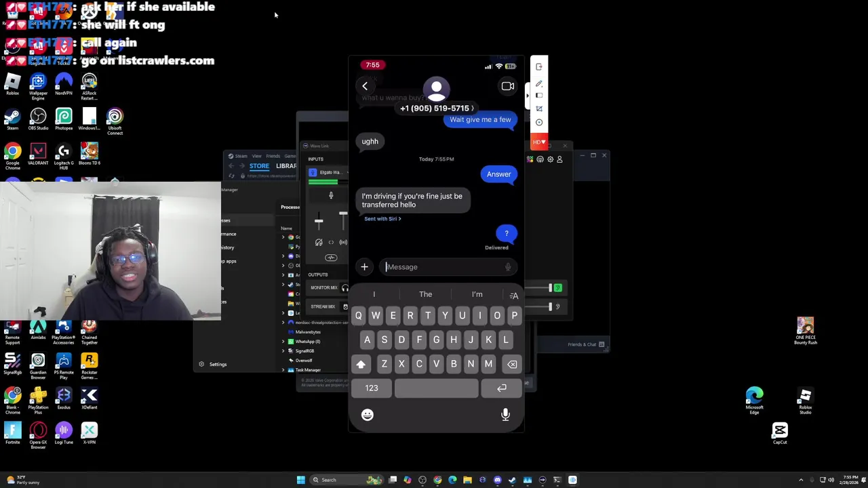Expand the WhatsApp (8) process in Task Manager
Viewport: 868px width, 488px height.
pyautogui.click(x=283, y=342)
